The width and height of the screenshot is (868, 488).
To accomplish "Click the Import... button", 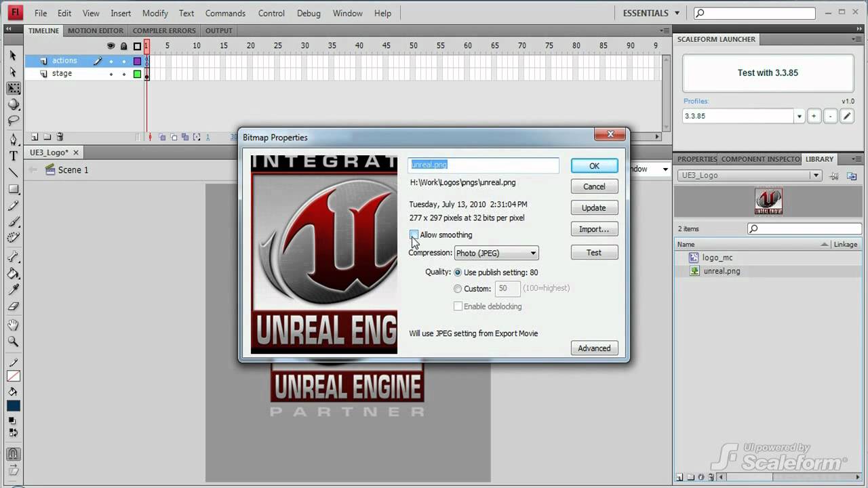I will click(594, 229).
